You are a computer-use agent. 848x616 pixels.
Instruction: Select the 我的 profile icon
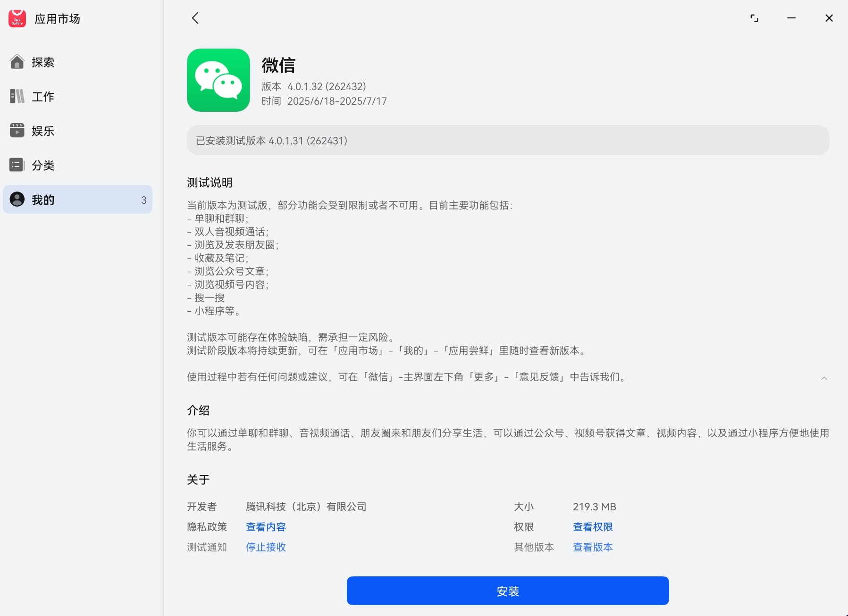tap(17, 200)
